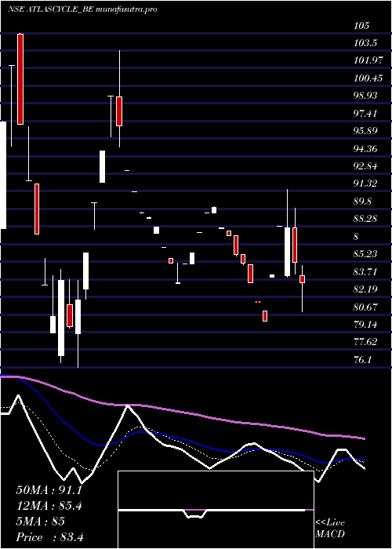Click the 50MA : 91.1 readout
The height and width of the screenshot is (549, 392).
tap(49, 490)
